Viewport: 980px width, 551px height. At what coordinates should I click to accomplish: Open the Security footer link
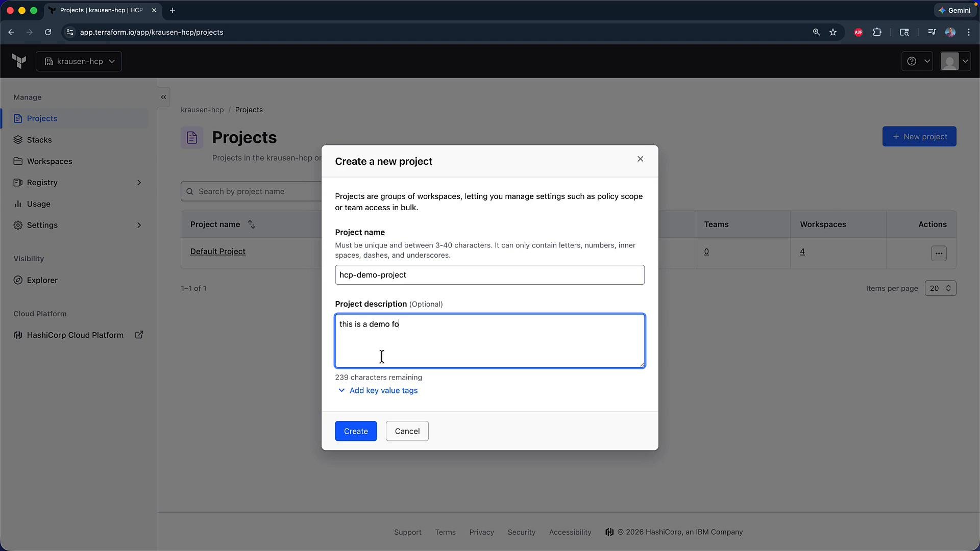[x=522, y=532]
